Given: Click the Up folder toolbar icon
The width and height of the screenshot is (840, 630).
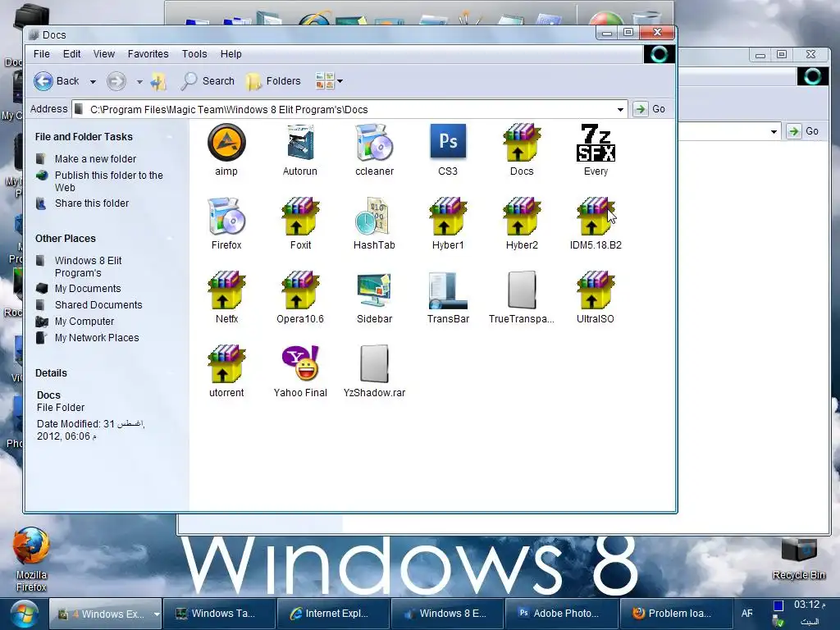Looking at the screenshot, I should (x=158, y=81).
